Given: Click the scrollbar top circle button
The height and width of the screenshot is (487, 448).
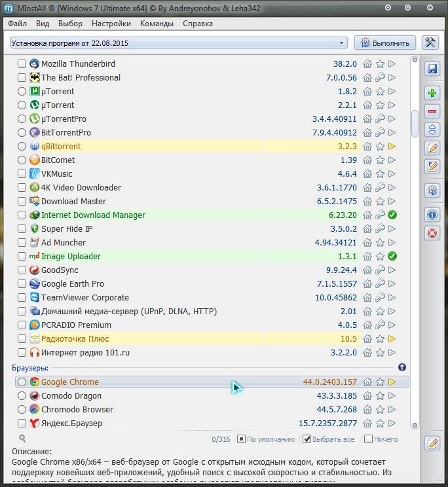Looking at the screenshot, I should pyautogui.click(x=415, y=60).
